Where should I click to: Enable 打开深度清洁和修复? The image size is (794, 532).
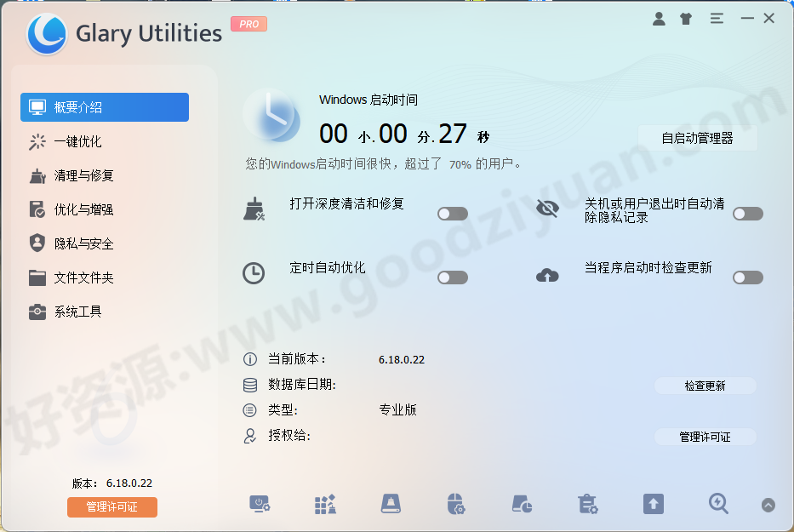point(452,213)
